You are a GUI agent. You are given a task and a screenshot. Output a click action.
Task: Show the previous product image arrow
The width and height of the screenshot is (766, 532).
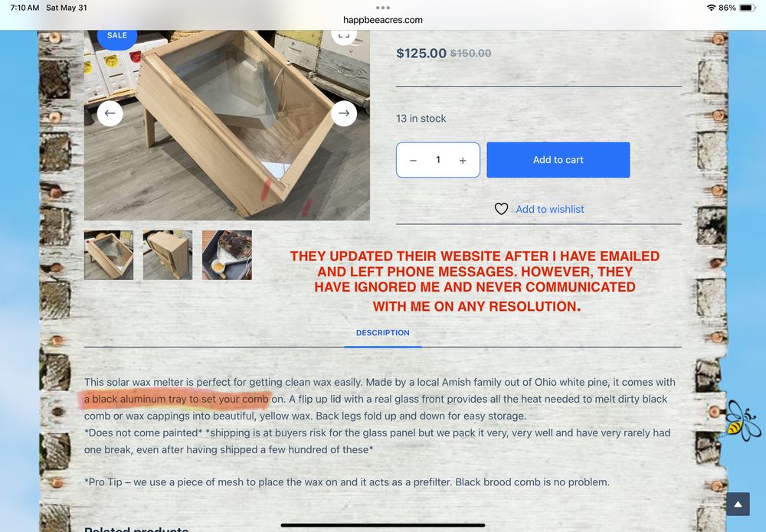[x=110, y=113]
